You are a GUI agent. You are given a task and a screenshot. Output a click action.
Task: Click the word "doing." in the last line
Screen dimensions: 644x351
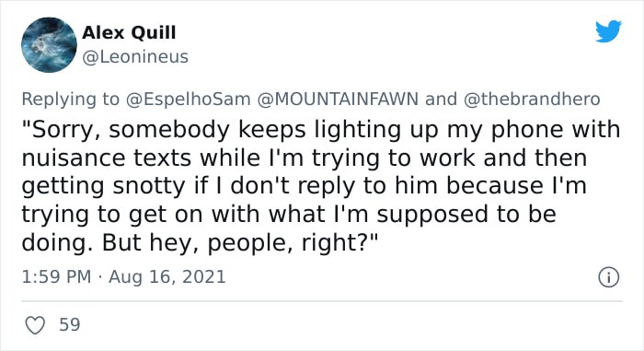click(x=57, y=243)
